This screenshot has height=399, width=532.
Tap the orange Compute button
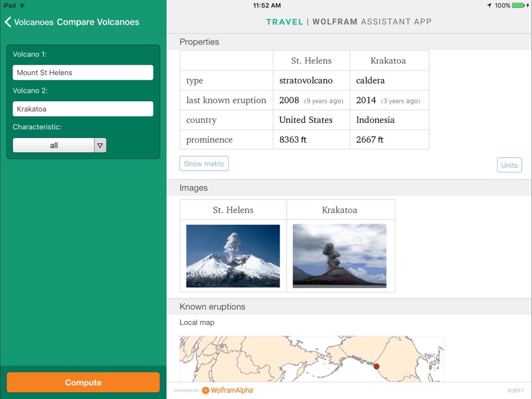click(83, 383)
